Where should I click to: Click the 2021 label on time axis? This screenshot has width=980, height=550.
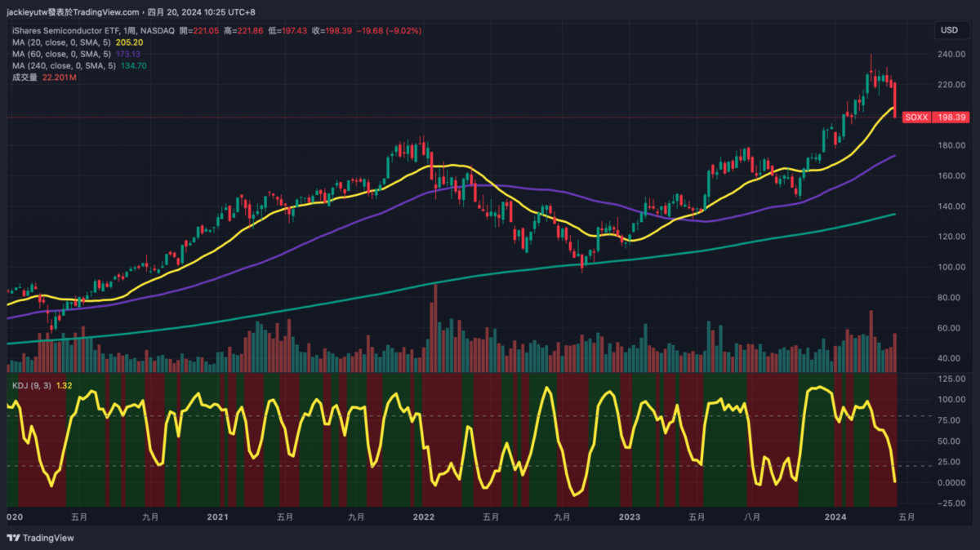pos(217,517)
